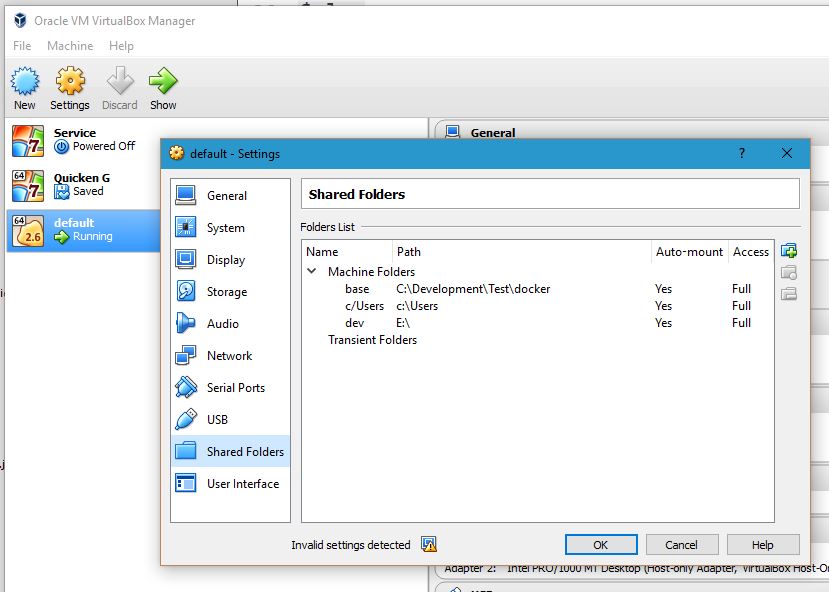829x592 pixels.
Task: Select the dev shared folder row
Action: click(x=538, y=322)
